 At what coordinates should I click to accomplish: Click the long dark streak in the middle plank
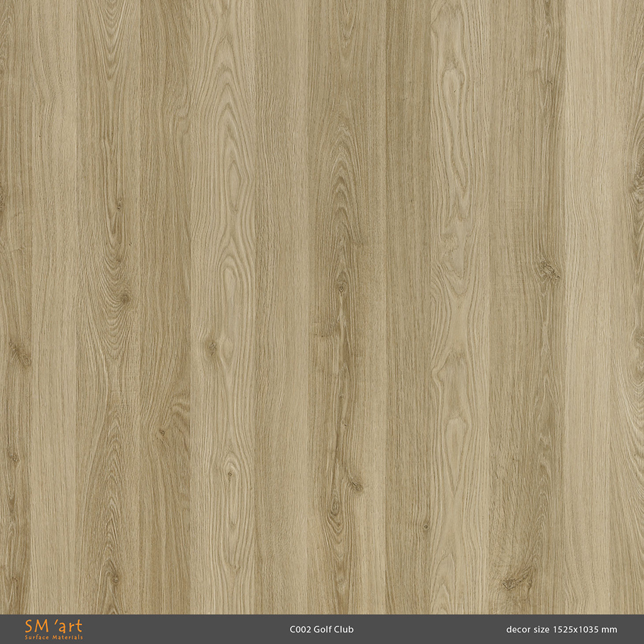(x=341, y=377)
